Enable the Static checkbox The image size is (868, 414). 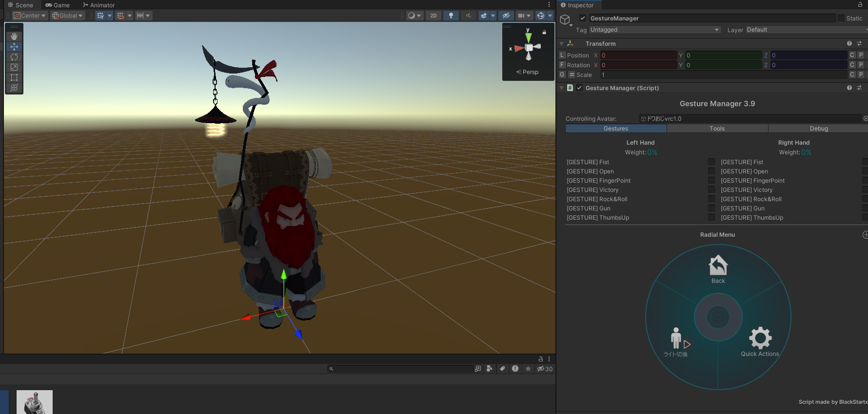pyautogui.click(x=841, y=18)
